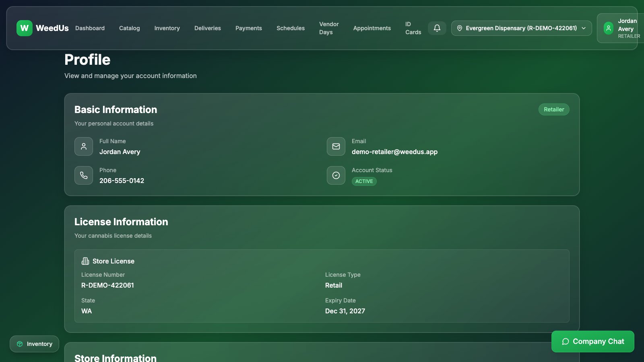Click the location pin icon in store selector
This screenshot has height=362, width=644.
pyautogui.click(x=459, y=28)
